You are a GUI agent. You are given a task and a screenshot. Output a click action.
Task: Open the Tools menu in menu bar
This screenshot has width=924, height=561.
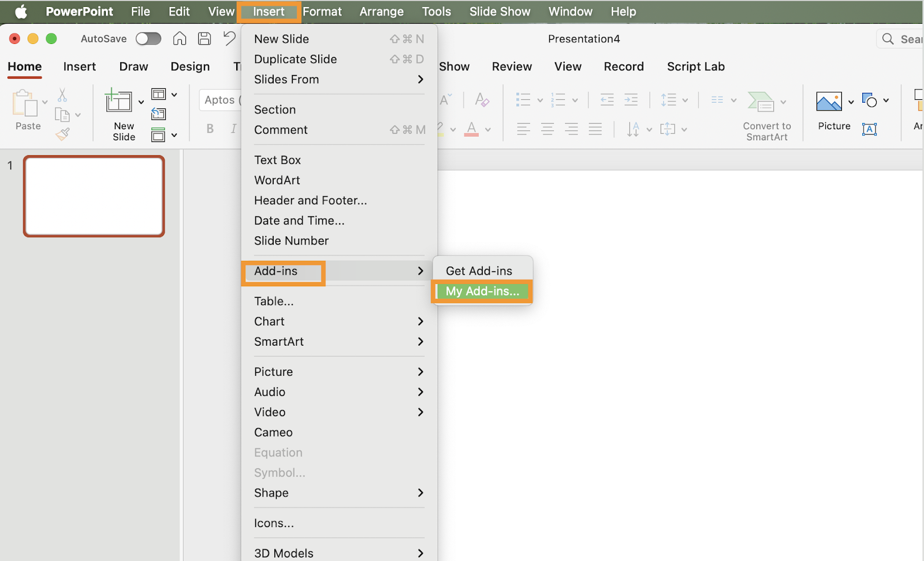coord(436,12)
